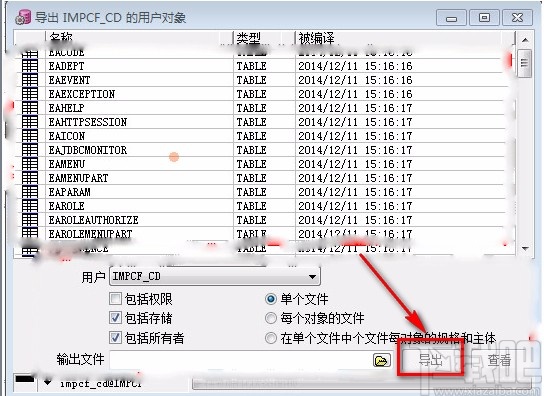Maximize the export user objects window
The image size is (544, 396).
pos(484,17)
